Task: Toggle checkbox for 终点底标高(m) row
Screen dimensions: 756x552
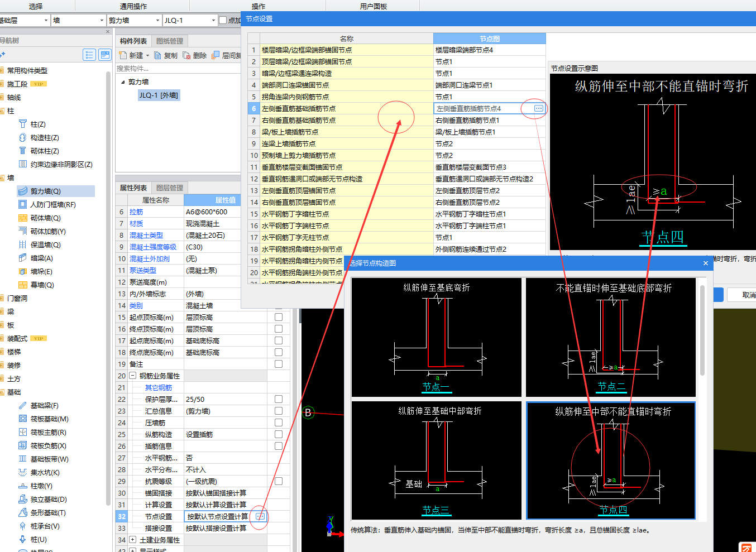Action: [x=279, y=352]
